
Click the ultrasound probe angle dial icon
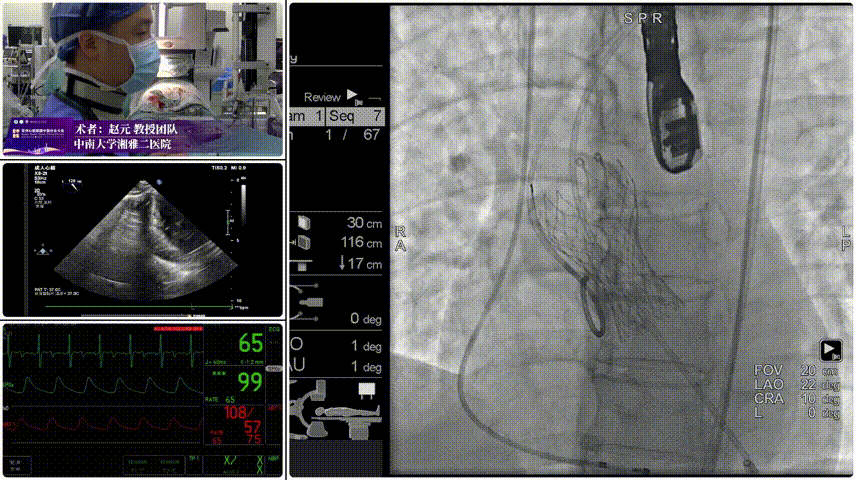[72, 186]
